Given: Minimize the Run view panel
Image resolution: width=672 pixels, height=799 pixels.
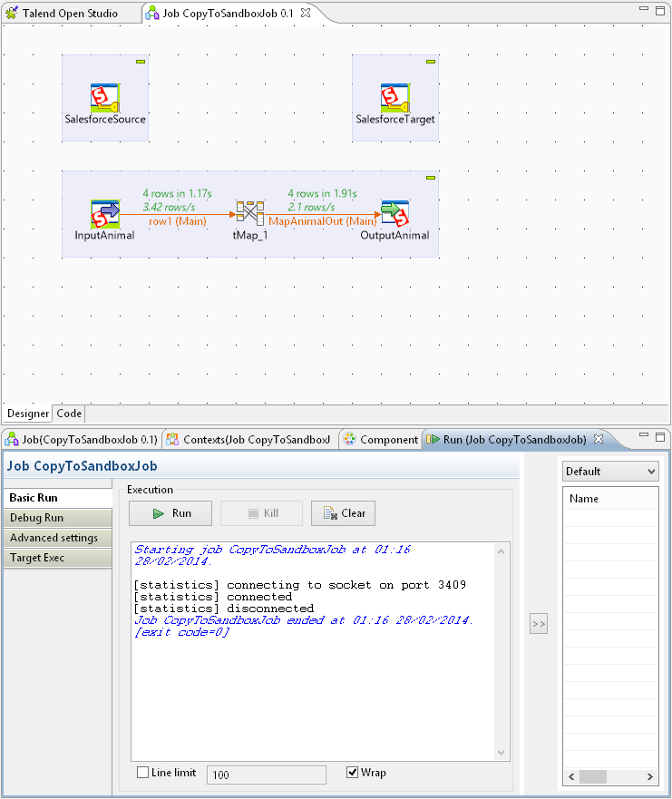Looking at the screenshot, I should click(x=644, y=434).
